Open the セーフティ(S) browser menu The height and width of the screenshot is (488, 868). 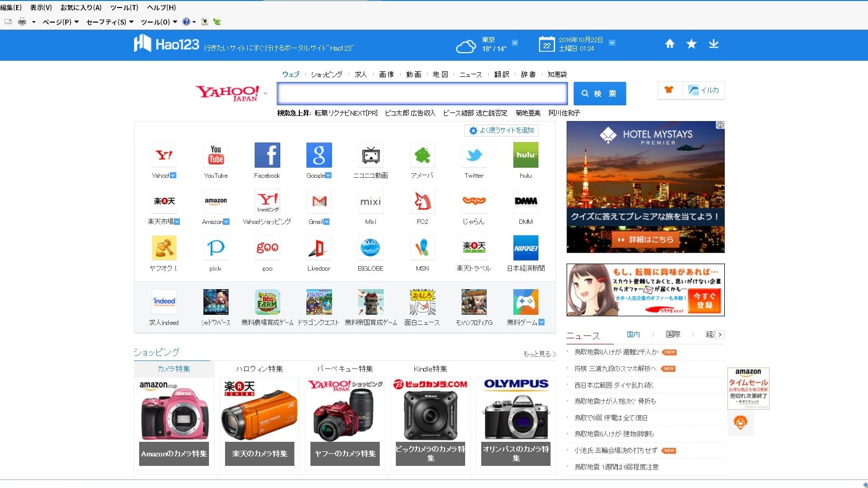pyautogui.click(x=110, y=22)
